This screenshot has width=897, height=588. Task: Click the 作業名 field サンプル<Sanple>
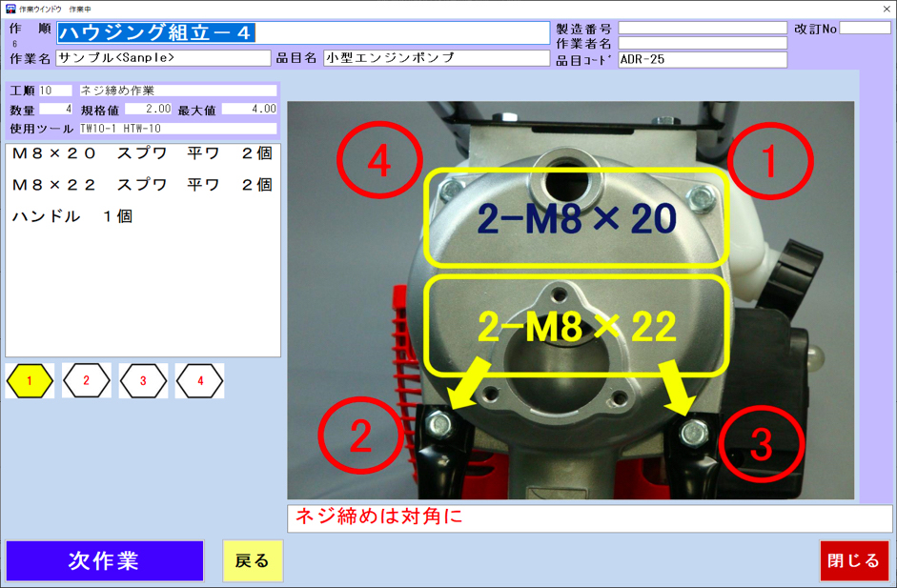(163, 58)
